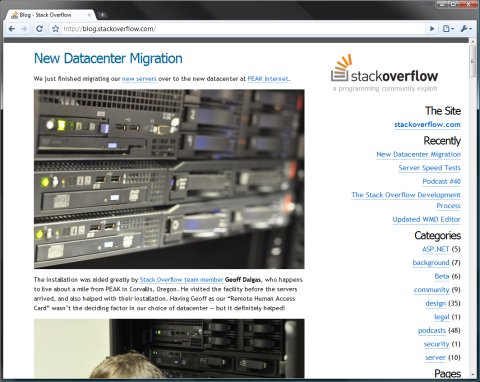
Task: Open the page control menu icon
Action: (448, 29)
